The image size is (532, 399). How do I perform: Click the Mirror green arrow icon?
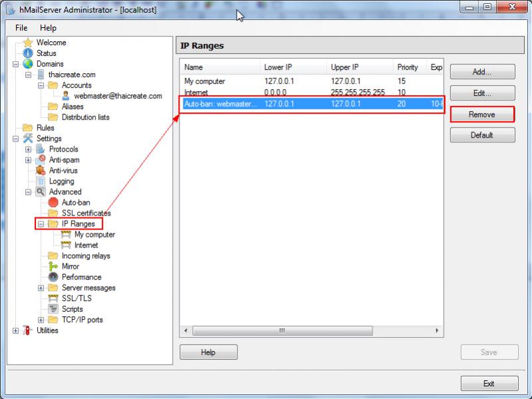tap(53, 267)
